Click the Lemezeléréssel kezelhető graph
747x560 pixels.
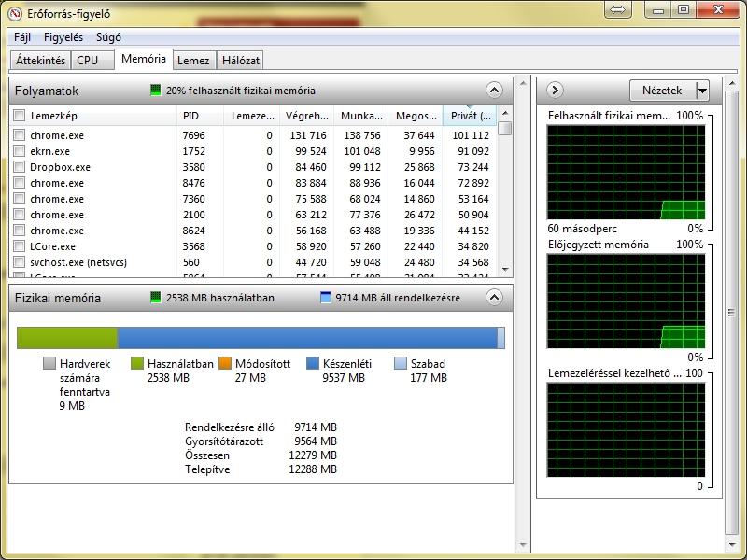click(x=626, y=429)
